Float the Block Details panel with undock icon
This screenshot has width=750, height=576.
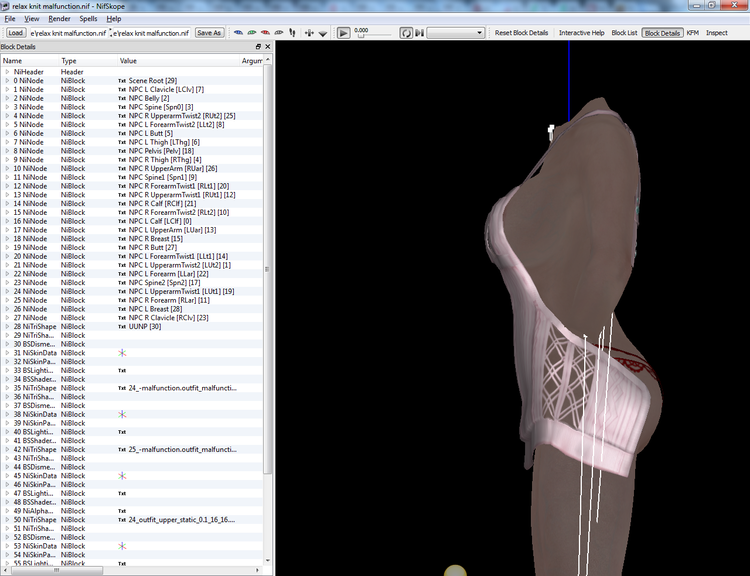(258, 46)
